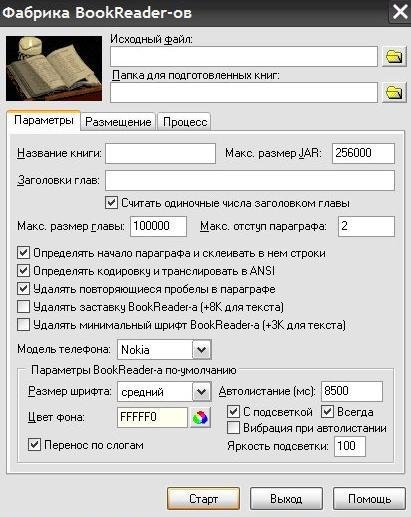The height and width of the screenshot is (517, 411).
Task: Click the 'Название книги' text field
Action: (x=160, y=153)
